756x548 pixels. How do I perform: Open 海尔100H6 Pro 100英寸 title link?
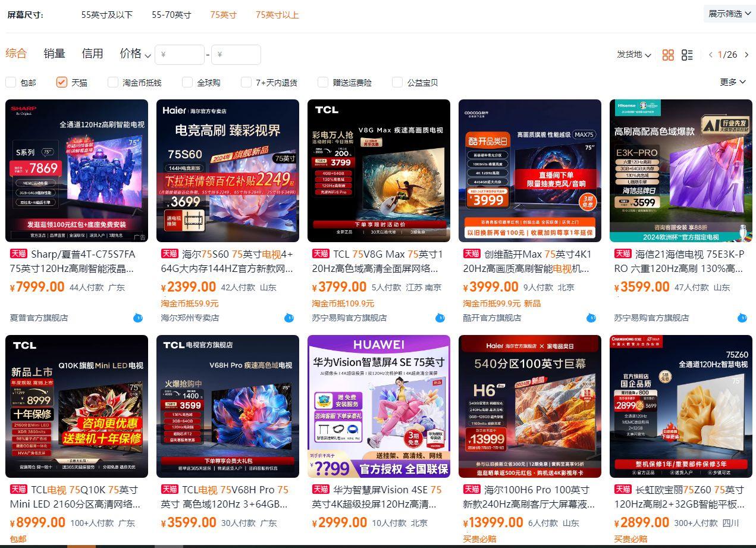[529, 497]
